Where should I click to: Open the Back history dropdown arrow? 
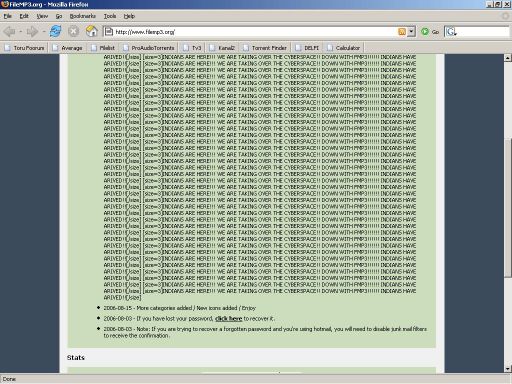click(x=20, y=32)
